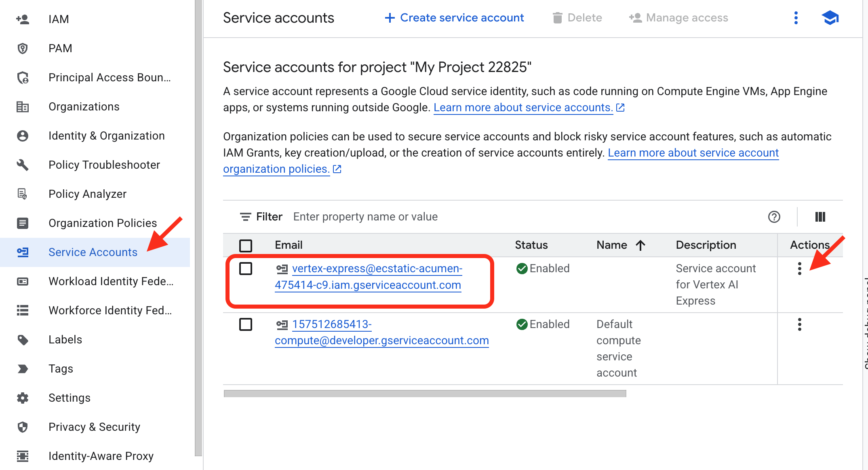
Task: Click the IAM person-add sidebar icon
Action: pyautogui.click(x=23, y=19)
